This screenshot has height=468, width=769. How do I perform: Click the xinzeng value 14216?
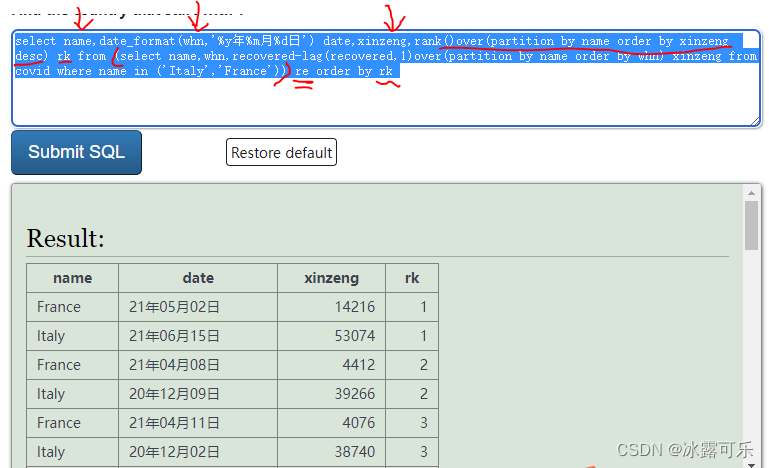click(332, 307)
